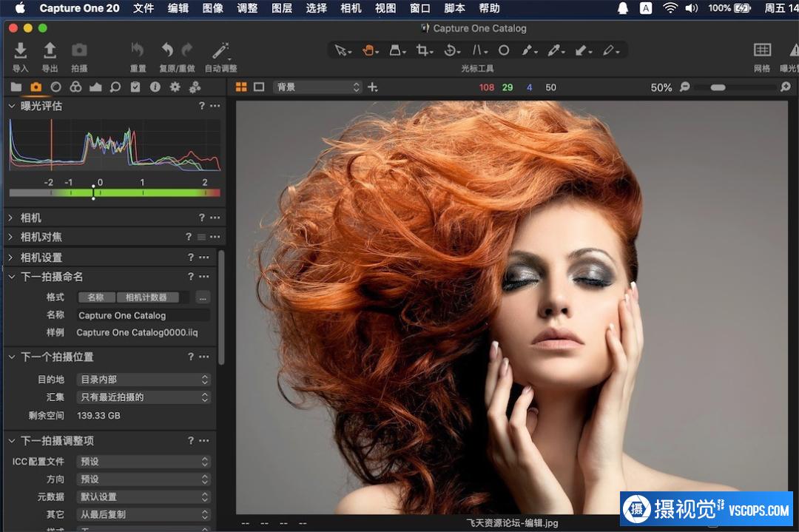Screen dimensions: 799x532
Task: Open the Library folder tool tab
Action: click(16, 87)
